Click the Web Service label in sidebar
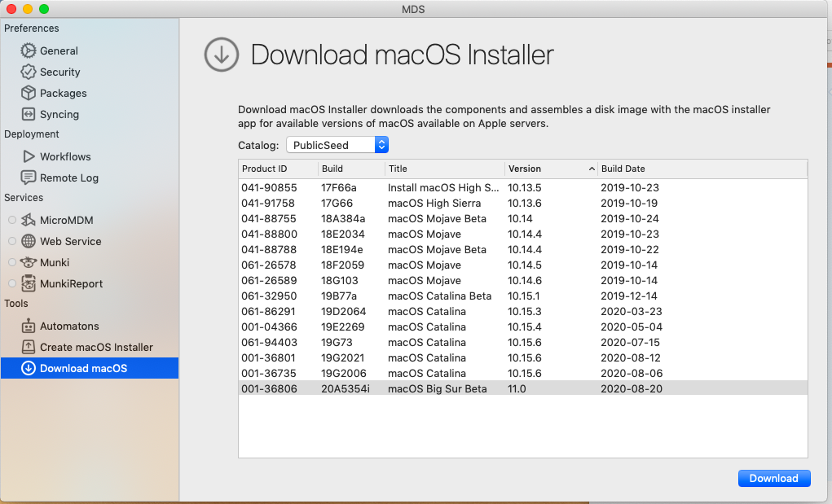832x504 pixels. coord(71,241)
